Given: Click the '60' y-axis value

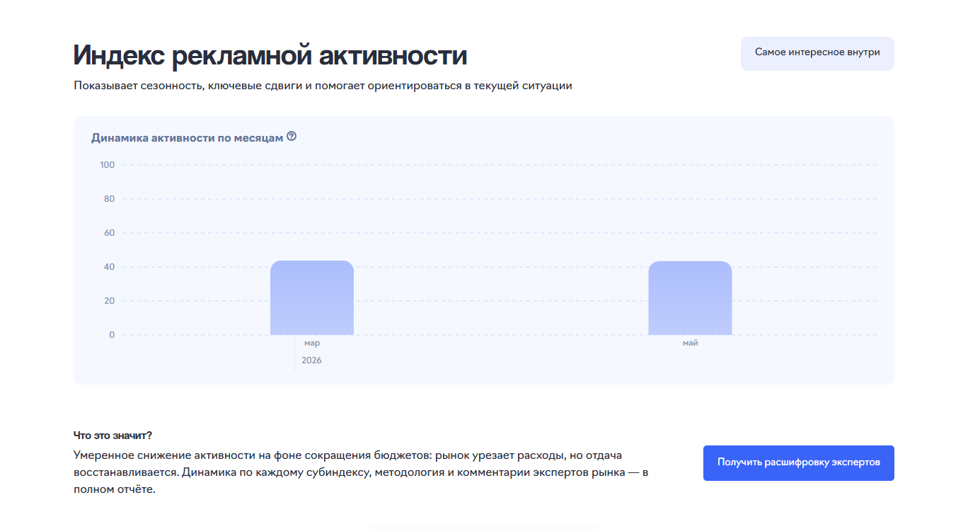Looking at the screenshot, I should (x=109, y=233).
